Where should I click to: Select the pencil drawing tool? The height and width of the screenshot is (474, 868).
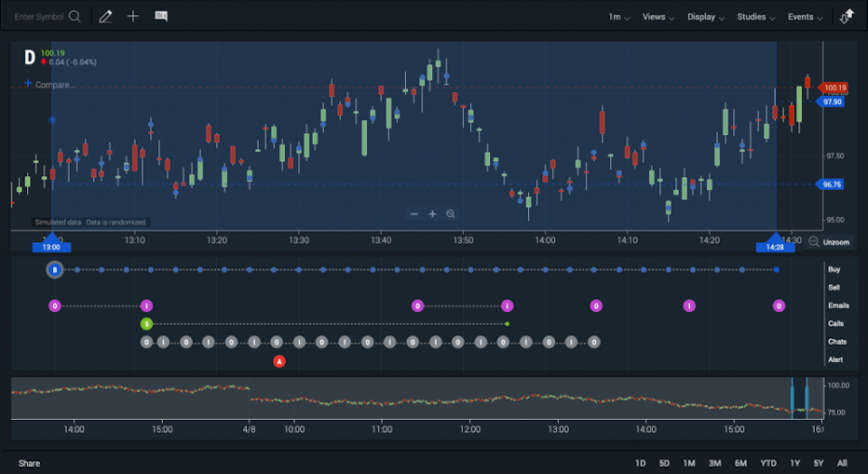pyautogui.click(x=105, y=16)
